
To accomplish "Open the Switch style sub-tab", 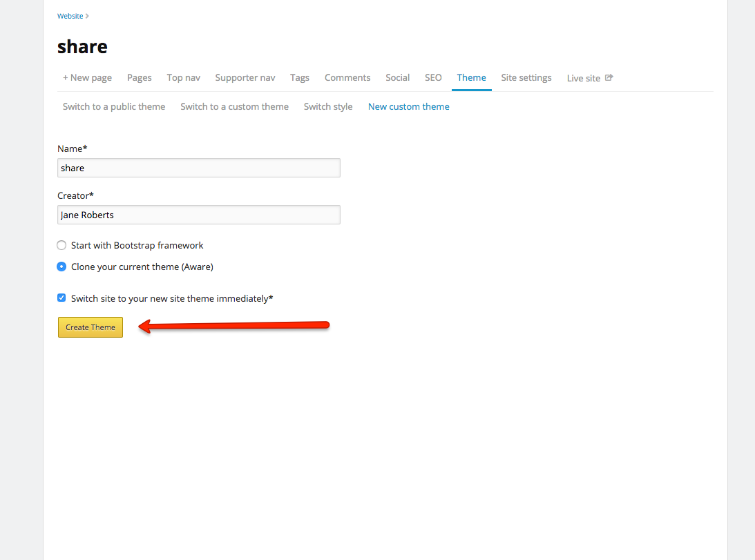I will (x=328, y=106).
